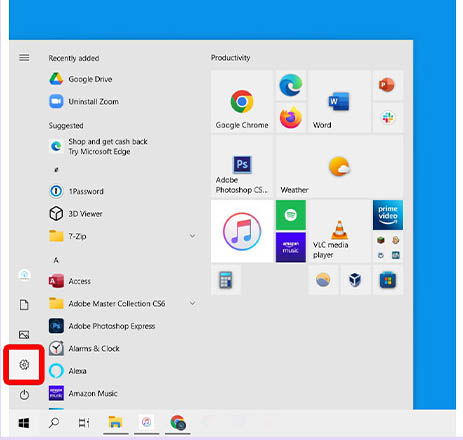Launch Word from the Productivity tiles
This screenshot has width=463, height=440.
pos(339,101)
